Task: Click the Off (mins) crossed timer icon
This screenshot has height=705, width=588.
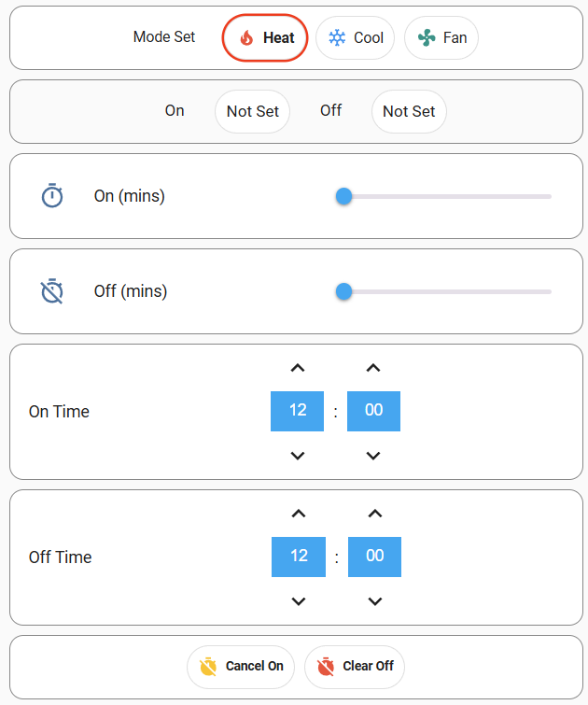Action: click(x=52, y=291)
